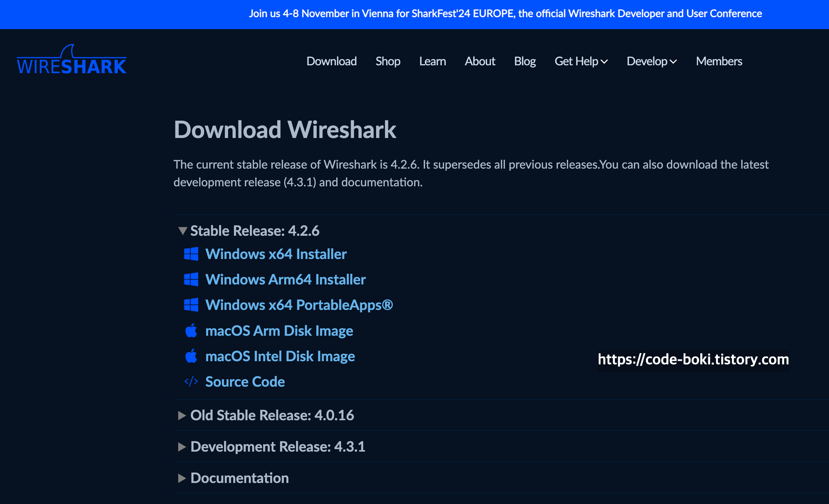Viewport: 829px width, 504px height.
Task: Click Apple icon beside macOS Arm Disk Image
Action: tap(191, 331)
